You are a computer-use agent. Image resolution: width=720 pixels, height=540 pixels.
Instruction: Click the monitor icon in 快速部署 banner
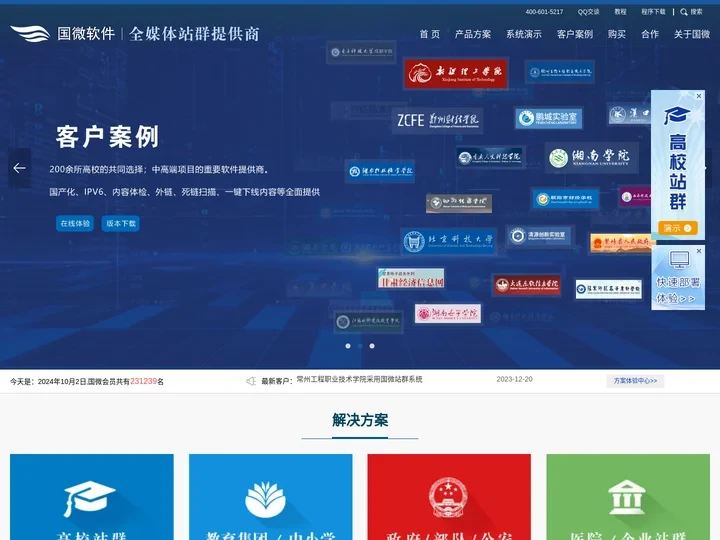(x=679, y=260)
